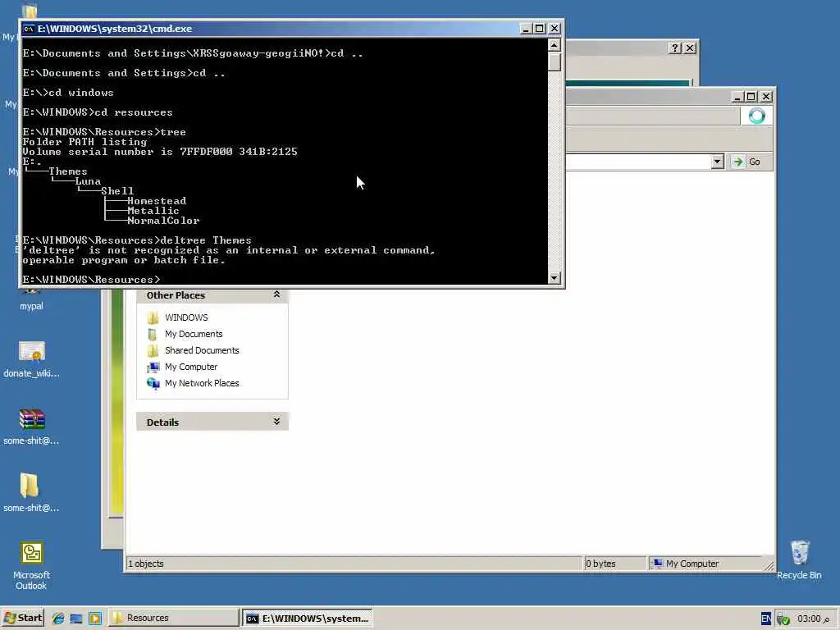Click the 'Homestead' tree entry in cmd

tap(157, 201)
